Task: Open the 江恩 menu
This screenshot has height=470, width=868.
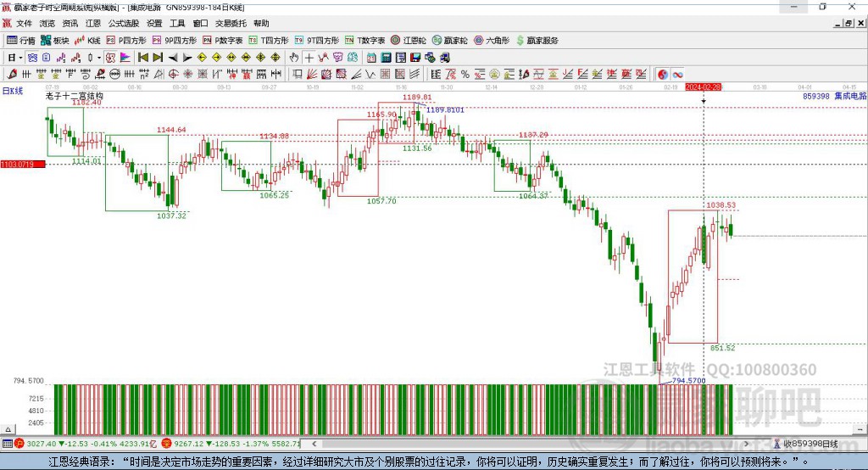Action: tap(93, 23)
